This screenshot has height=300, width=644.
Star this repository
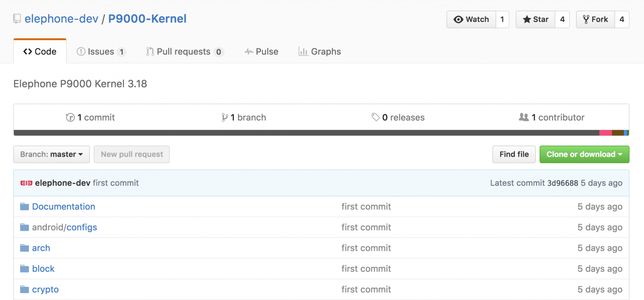coord(536,19)
